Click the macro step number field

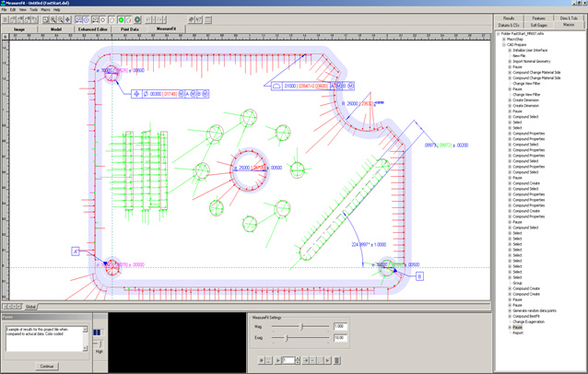click(288, 360)
